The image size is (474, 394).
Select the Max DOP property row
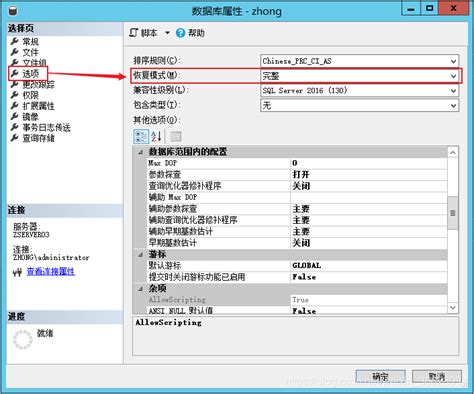click(x=297, y=163)
